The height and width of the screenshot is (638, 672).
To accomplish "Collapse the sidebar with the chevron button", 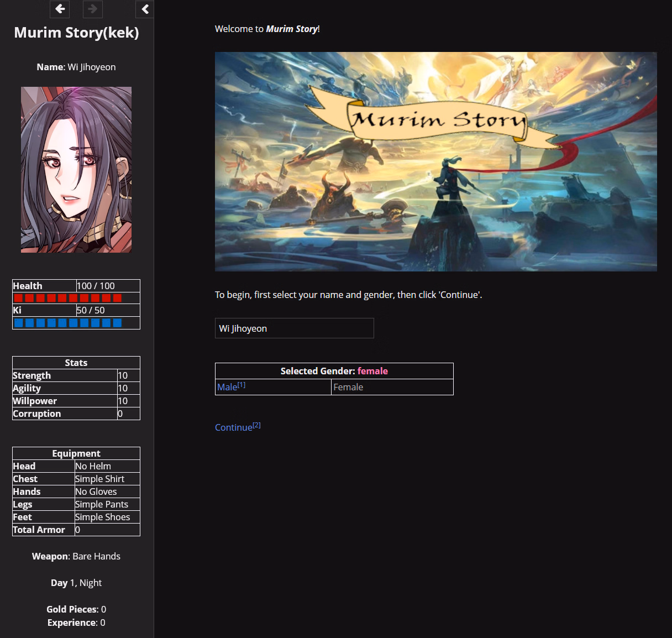I will point(145,9).
